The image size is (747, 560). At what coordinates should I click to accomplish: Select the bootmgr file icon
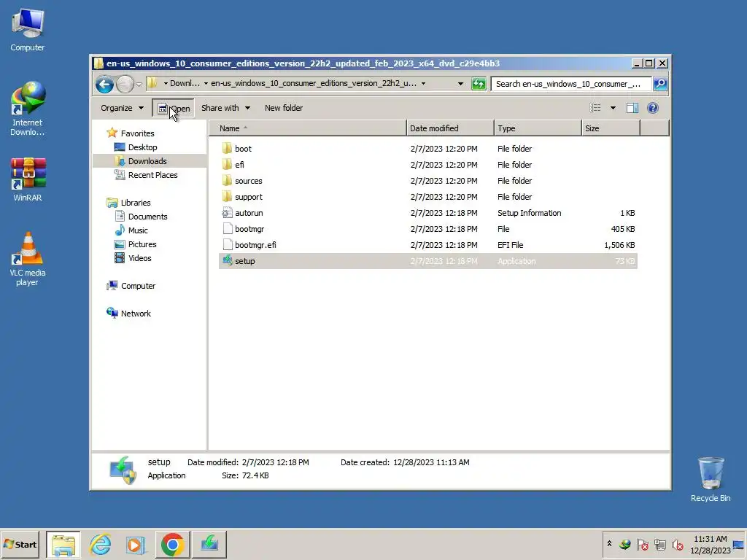pyautogui.click(x=228, y=229)
